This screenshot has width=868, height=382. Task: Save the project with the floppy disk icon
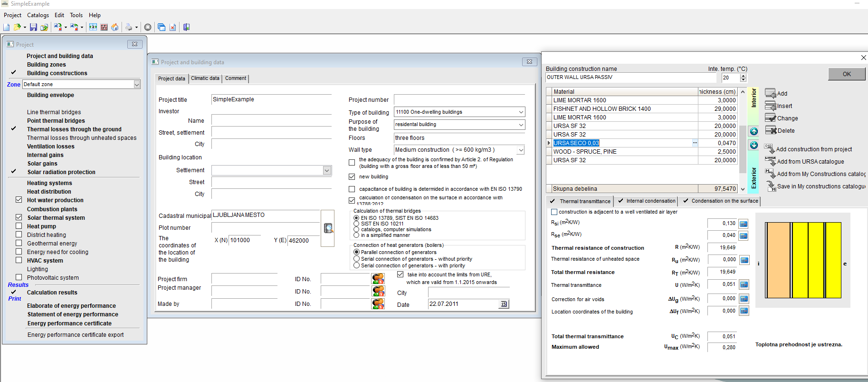33,27
